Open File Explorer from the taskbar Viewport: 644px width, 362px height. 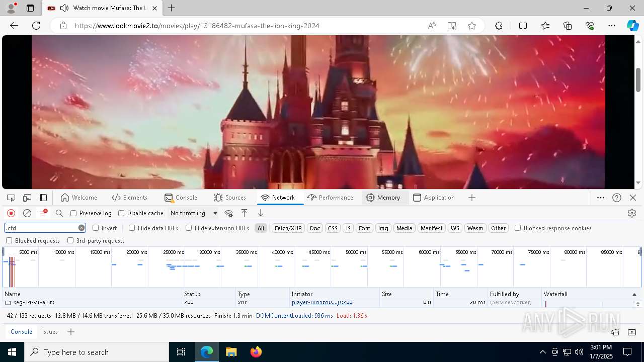[x=231, y=352]
